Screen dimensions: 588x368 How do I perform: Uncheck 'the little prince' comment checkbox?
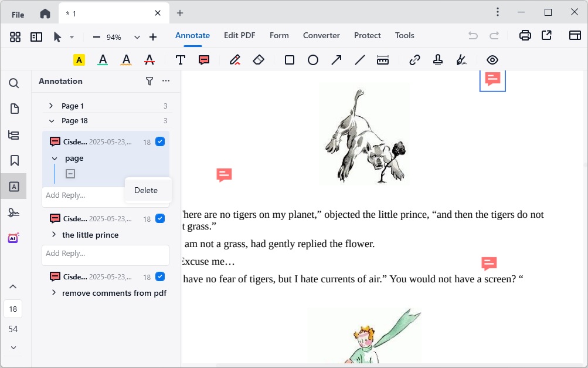160,218
